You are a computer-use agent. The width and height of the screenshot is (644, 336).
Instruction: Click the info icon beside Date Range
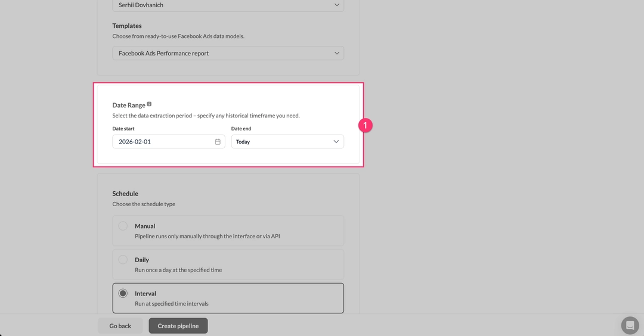point(149,104)
